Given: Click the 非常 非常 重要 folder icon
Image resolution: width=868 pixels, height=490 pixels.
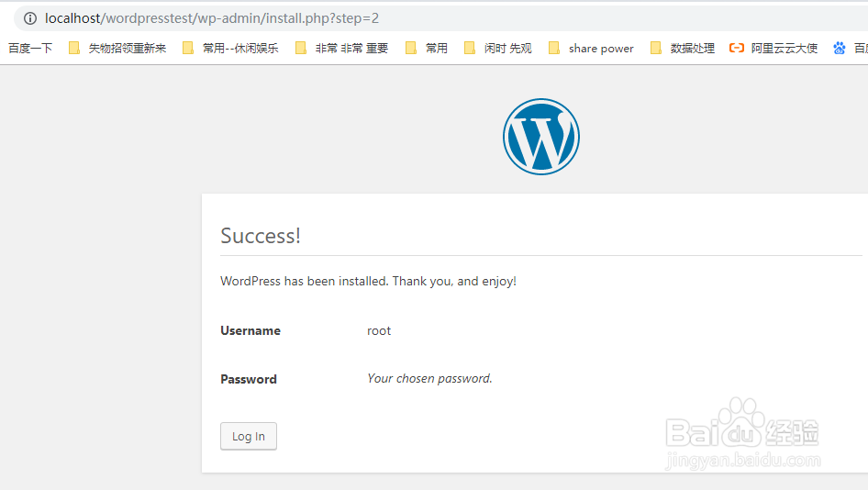Looking at the screenshot, I should [301, 49].
